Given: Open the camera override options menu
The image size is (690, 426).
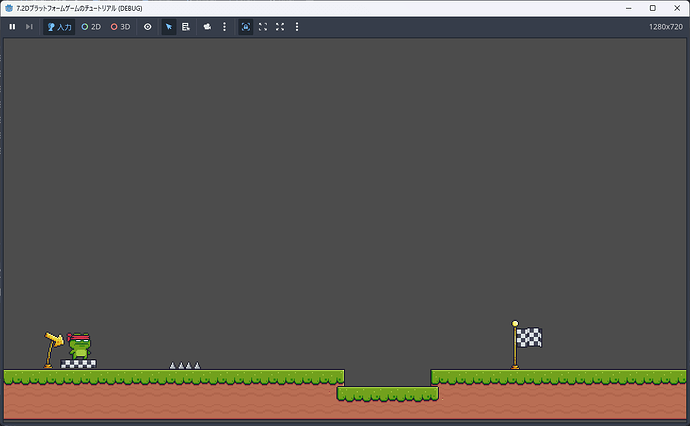Looking at the screenshot, I should (x=224, y=27).
